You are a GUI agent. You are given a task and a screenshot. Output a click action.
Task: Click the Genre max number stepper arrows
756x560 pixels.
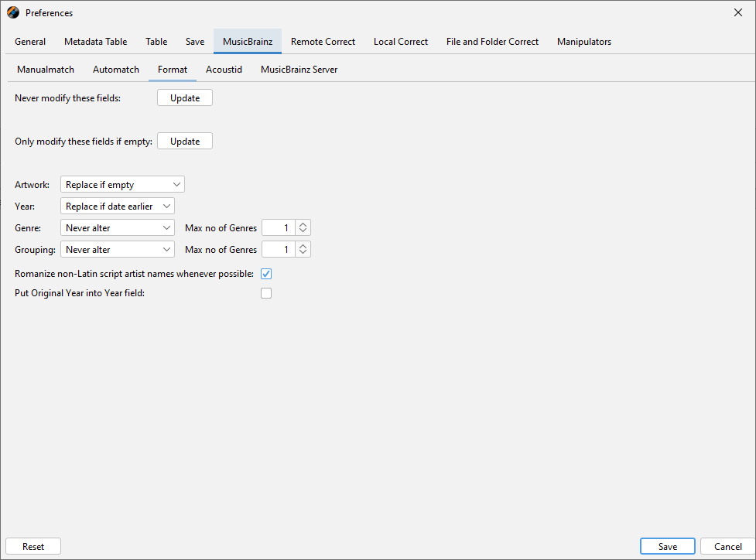303,228
